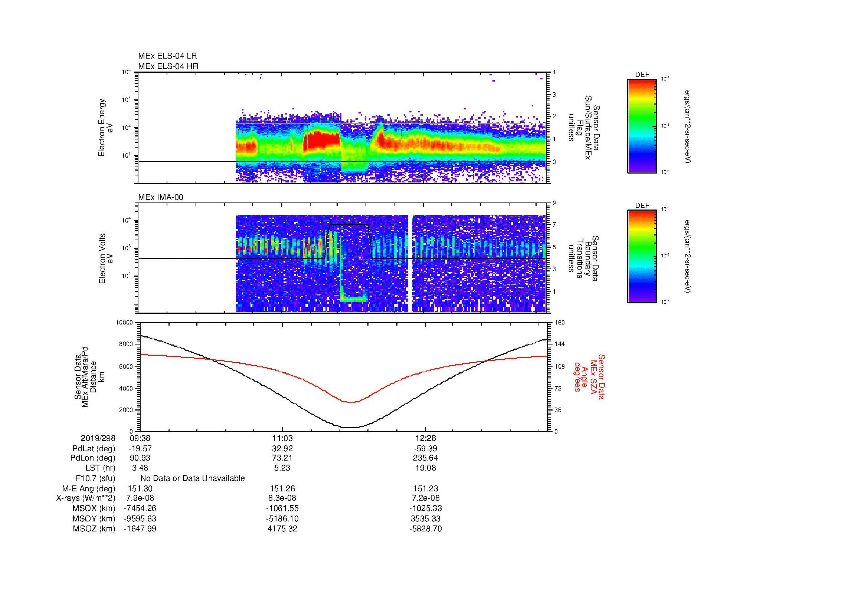
Task: Click the 11:03 time tick label
Action: tap(282, 438)
